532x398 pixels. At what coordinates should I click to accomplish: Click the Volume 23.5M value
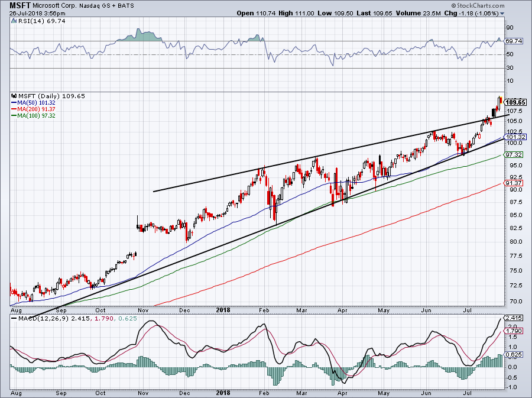click(418, 14)
